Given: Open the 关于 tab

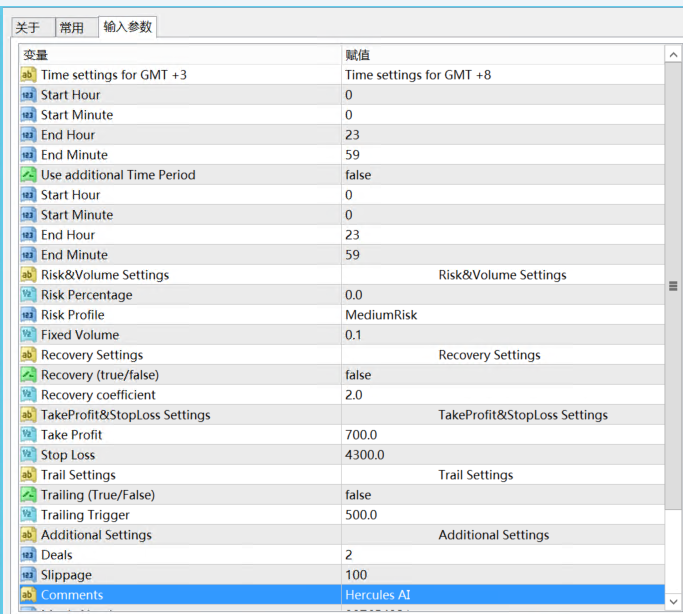Looking at the screenshot, I should pyautogui.click(x=33, y=28).
